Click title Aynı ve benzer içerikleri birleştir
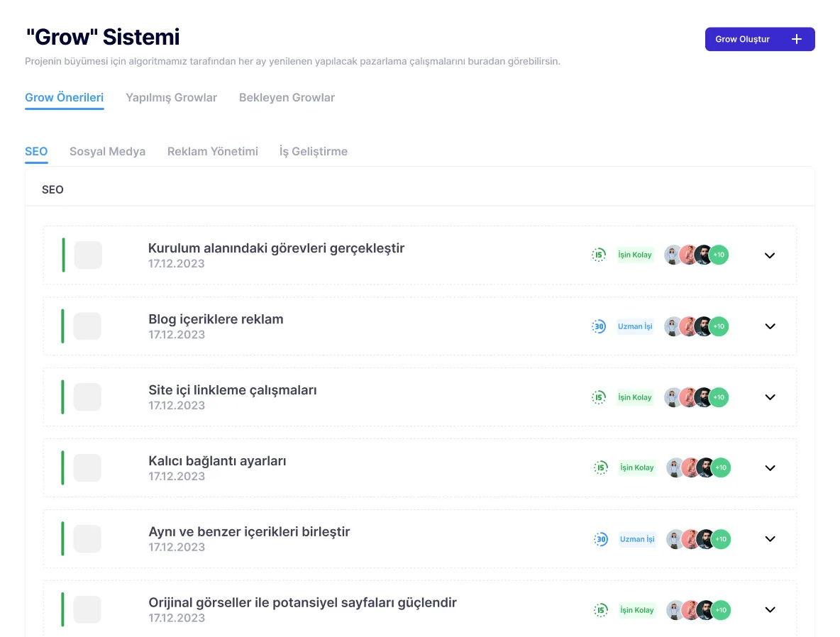The height and width of the screenshot is (637, 840). tap(249, 532)
